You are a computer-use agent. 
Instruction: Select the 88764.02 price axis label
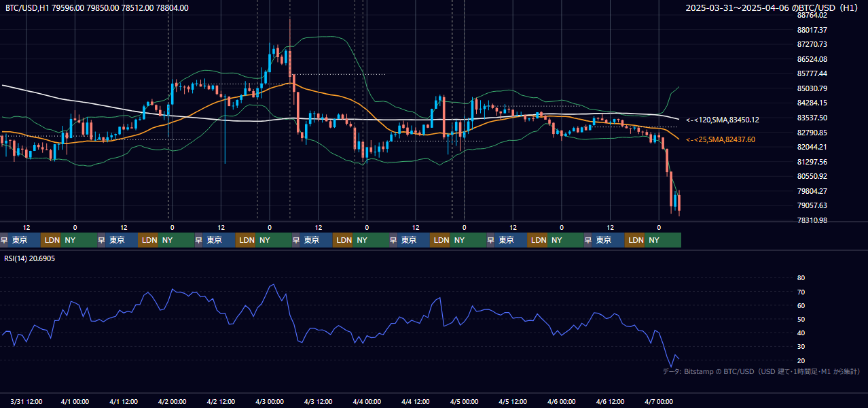point(812,15)
